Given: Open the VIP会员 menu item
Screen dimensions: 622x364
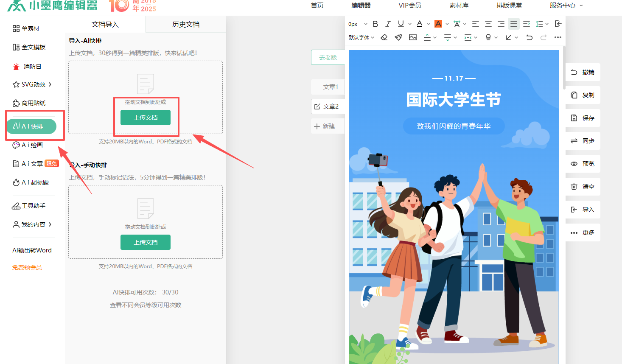Looking at the screenshot, I should [409, 6].
